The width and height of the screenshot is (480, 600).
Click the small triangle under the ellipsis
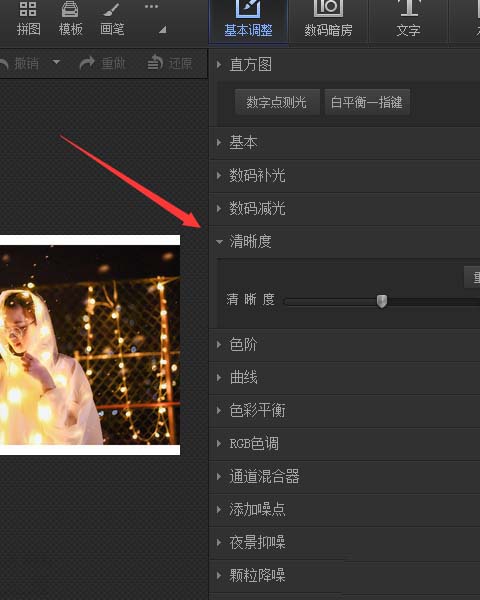[163, 29]
